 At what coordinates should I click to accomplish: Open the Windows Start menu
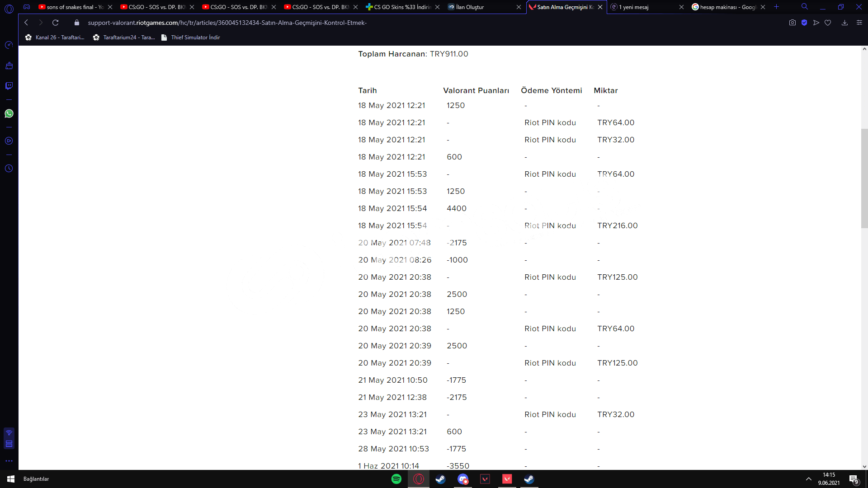[11, 479]
